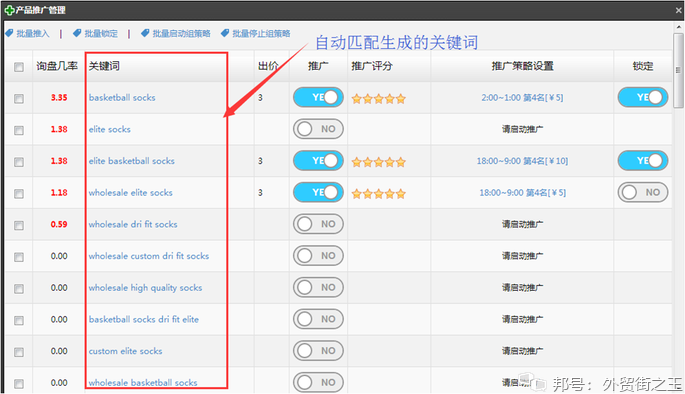Click the 批量推入 tag toolbar button

tap(28, 34)
